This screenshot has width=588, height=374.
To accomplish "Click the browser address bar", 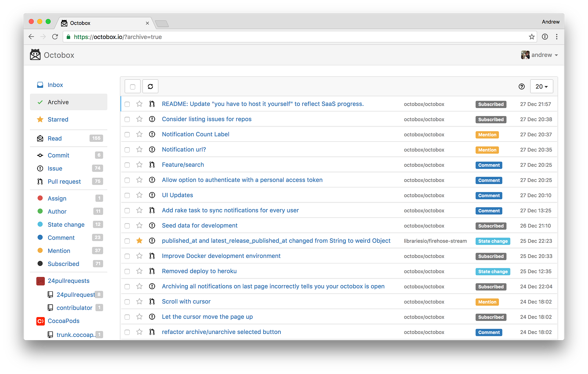I will pos(300,37).
